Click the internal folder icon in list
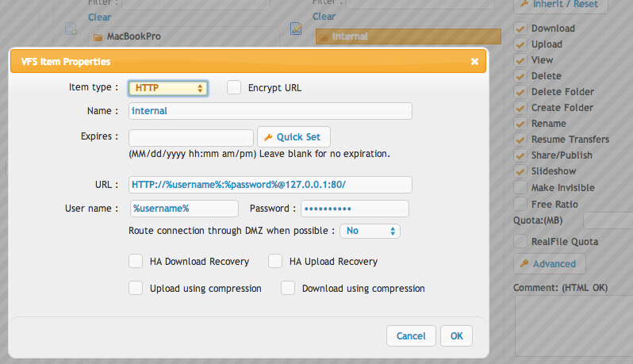The width and height of the screenshot is (633, 364). (x=323, y=37)
